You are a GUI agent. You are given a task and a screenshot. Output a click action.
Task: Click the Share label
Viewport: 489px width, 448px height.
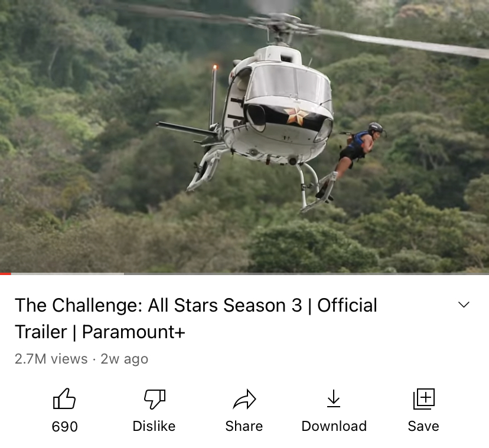click(244, 426)
